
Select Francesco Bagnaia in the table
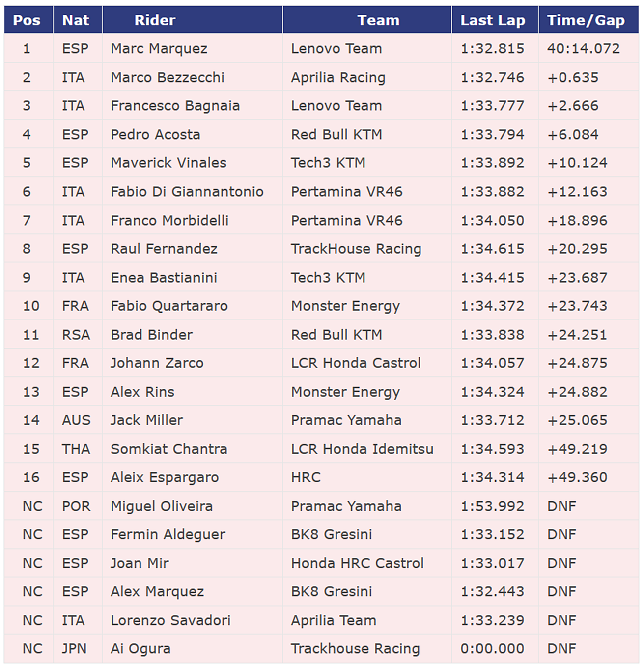175,106
